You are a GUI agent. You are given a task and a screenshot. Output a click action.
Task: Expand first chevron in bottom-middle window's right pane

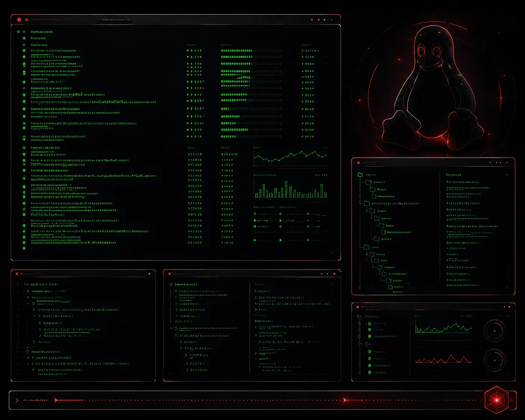click(x=256, y=298)
